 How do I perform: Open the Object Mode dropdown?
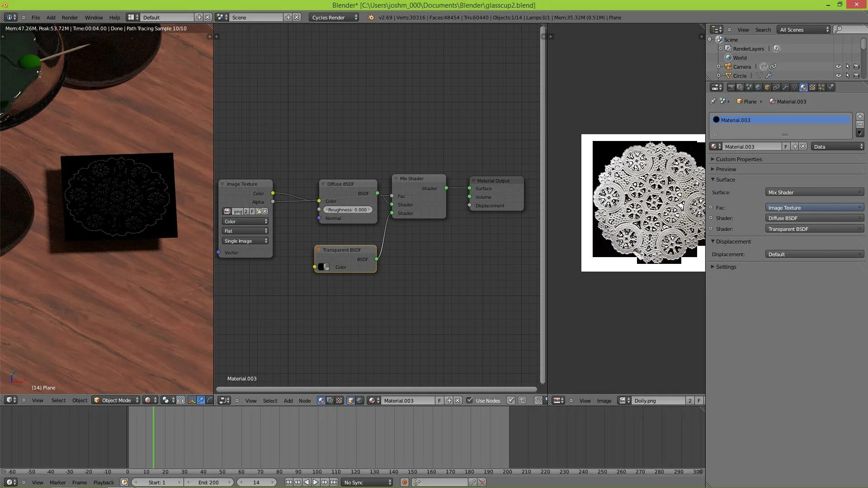coord(116,400)
